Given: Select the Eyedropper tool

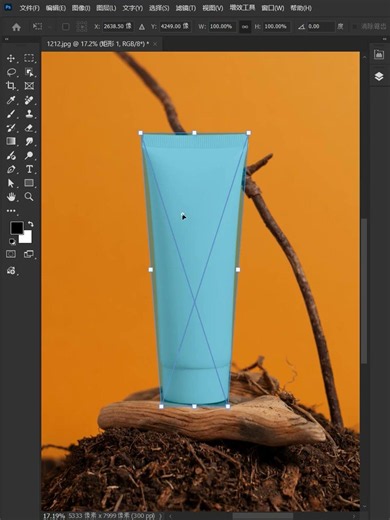Looking at the screenshot, I should click(x=11, y=100).
